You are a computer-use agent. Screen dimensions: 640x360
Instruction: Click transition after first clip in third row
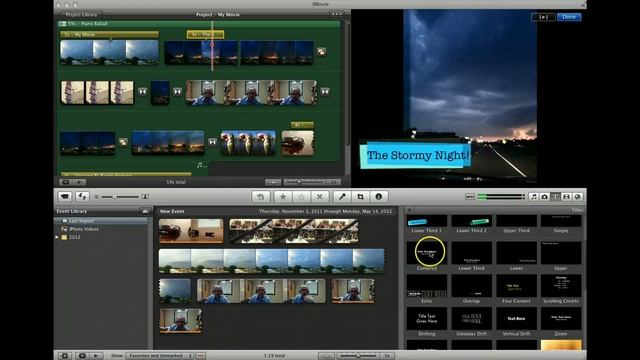click(x=123, y=142)
